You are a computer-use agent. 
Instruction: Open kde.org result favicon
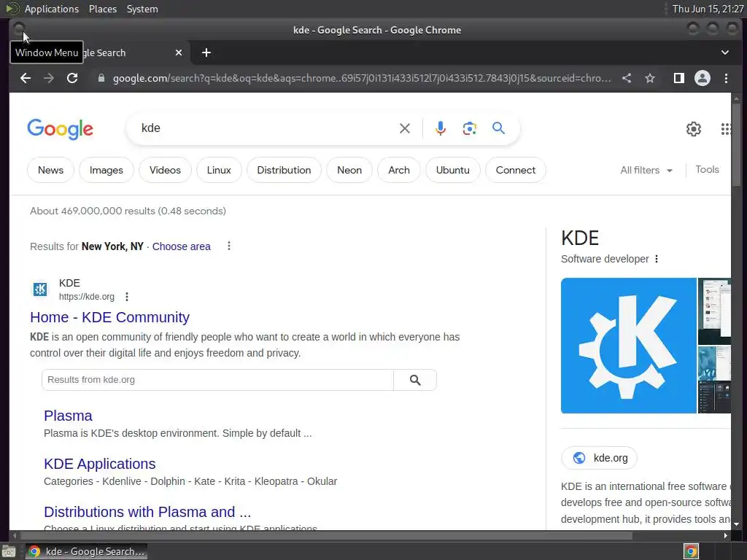(40, 289)
